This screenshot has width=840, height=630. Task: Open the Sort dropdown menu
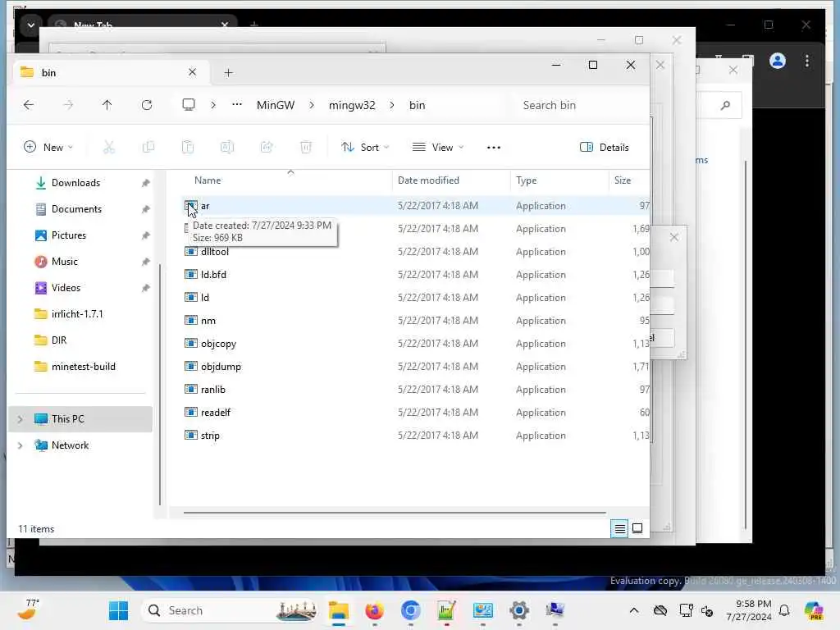point(365,148)
